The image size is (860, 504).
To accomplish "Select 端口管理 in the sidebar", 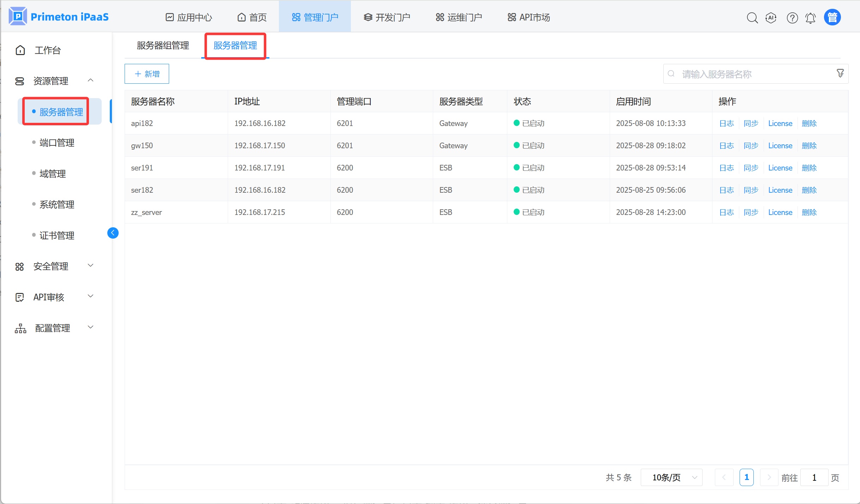I will 57,143.
